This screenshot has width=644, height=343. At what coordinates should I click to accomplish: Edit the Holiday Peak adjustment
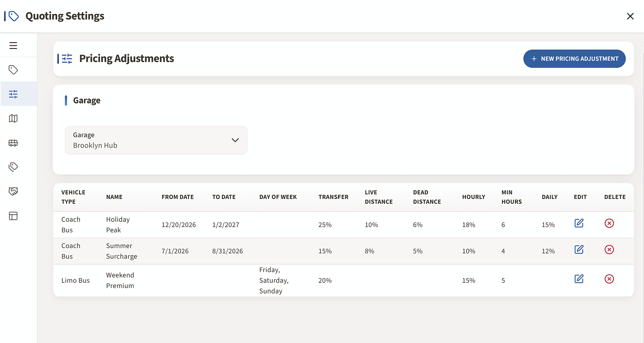click(x=579, y=223)
